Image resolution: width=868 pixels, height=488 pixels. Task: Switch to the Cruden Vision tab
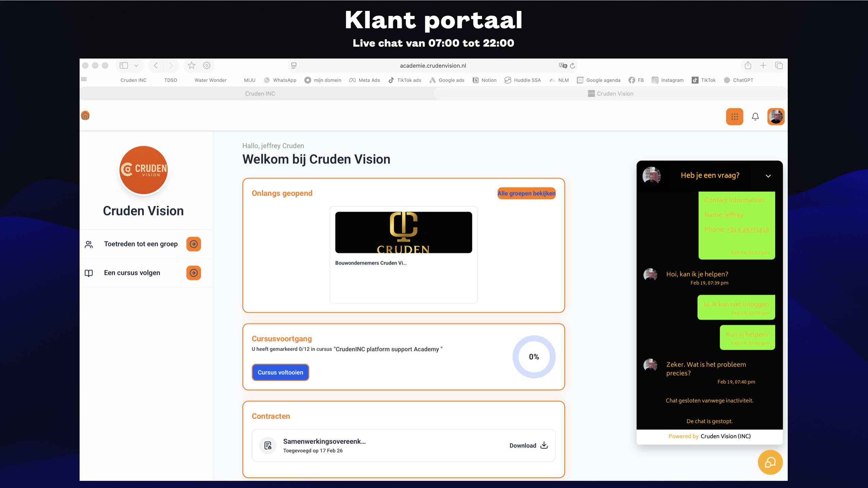pyautogui.click(x=611, y=94)
